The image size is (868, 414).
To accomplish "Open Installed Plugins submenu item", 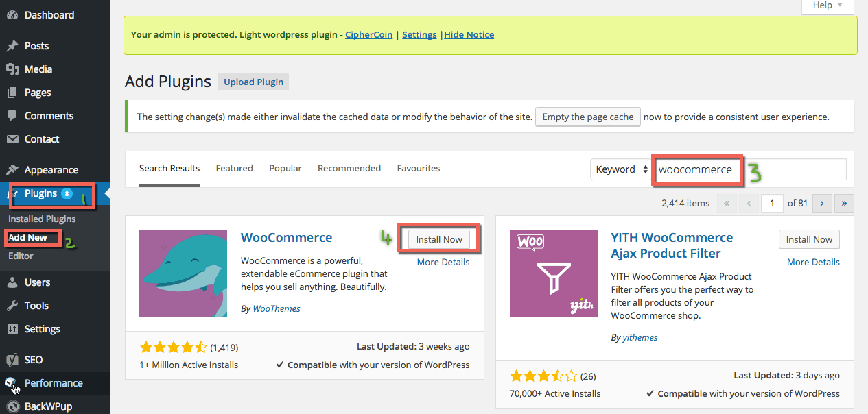I will click(x=42, y=219).
